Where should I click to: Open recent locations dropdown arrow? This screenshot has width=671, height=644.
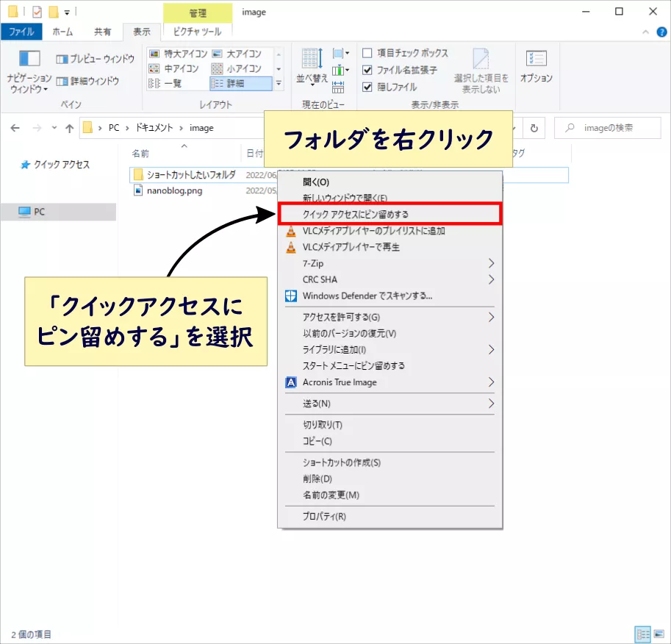click(x=54, y=128)
